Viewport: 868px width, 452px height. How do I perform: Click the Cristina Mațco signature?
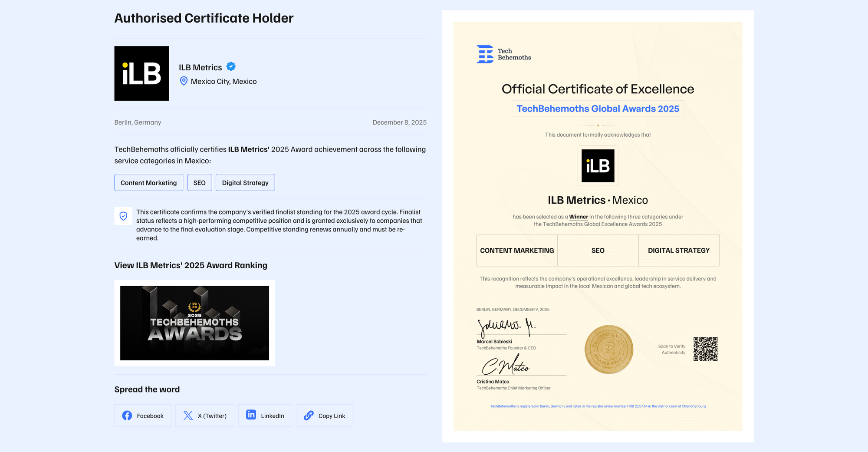pos(506,365)
